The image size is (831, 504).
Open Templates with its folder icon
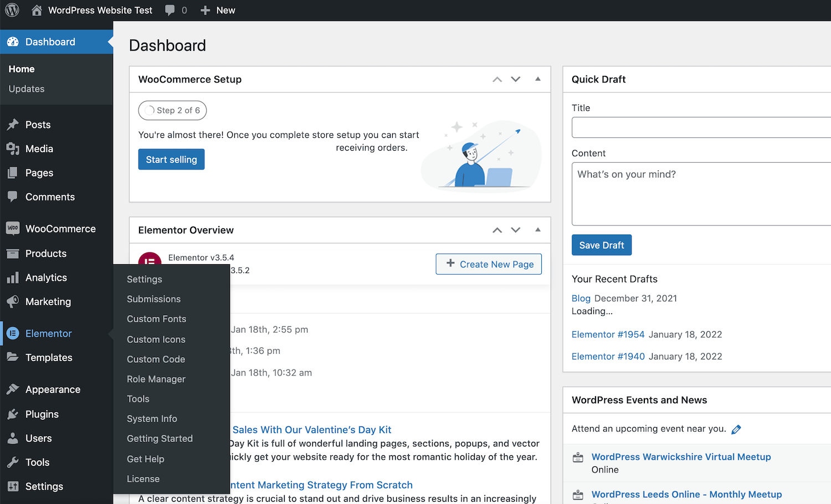[14, 357]
